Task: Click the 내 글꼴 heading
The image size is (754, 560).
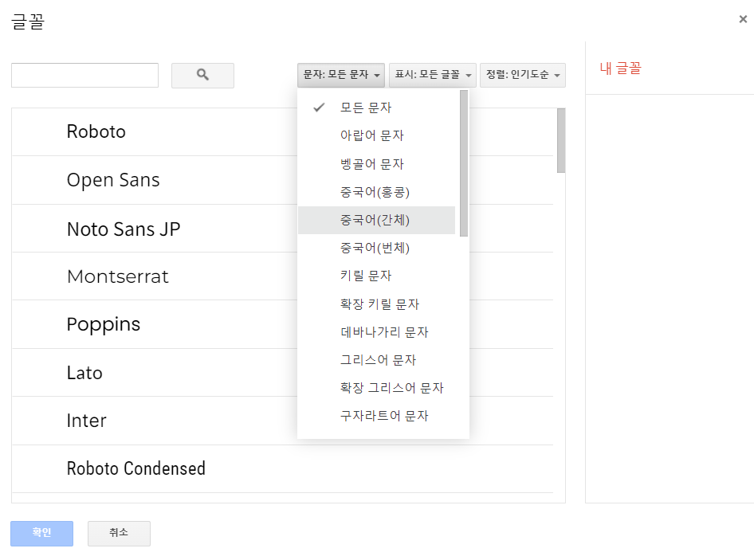Action: (620, 69)
